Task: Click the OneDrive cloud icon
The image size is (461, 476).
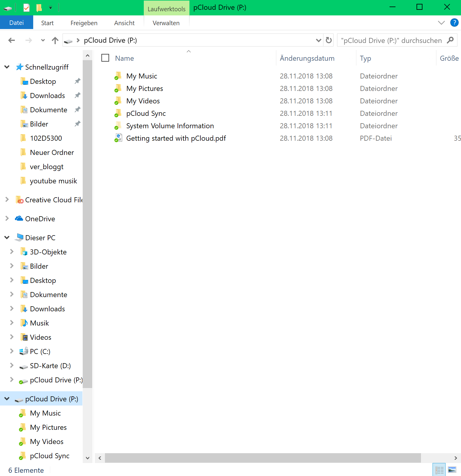Action: [19, 219]
